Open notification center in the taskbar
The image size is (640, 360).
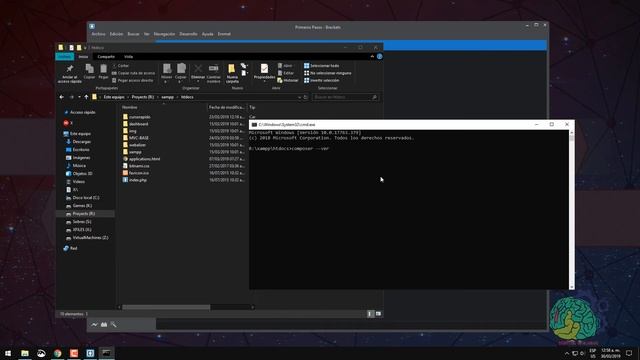click(629, 353)
